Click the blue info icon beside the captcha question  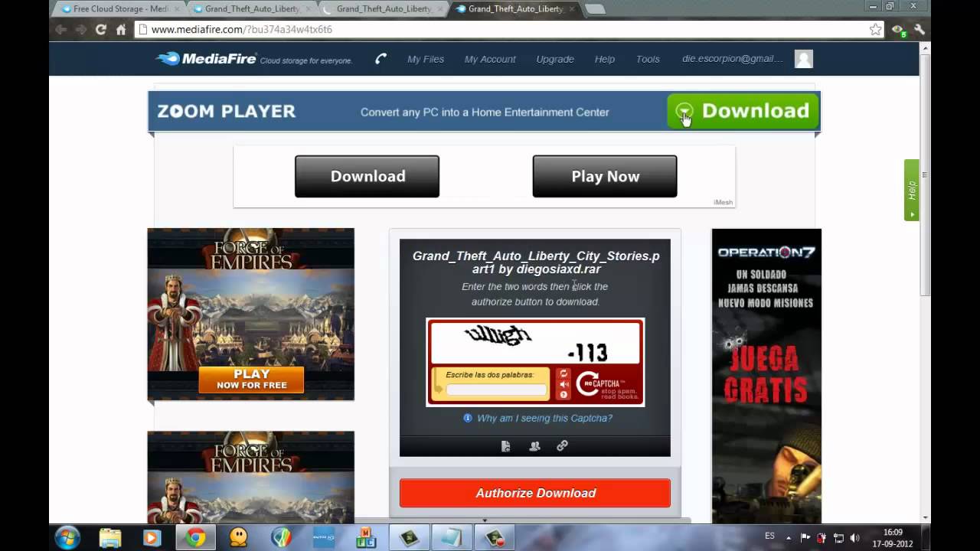point(468,418)
